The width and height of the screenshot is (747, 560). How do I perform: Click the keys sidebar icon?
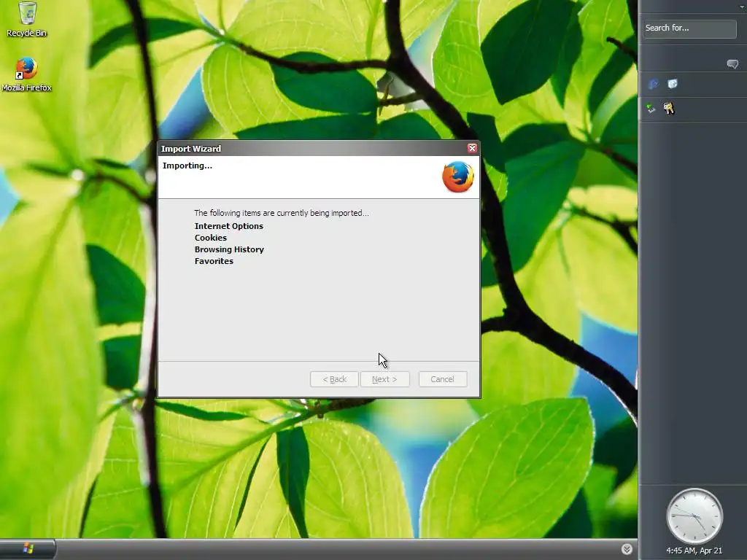(x=669, y=109)
